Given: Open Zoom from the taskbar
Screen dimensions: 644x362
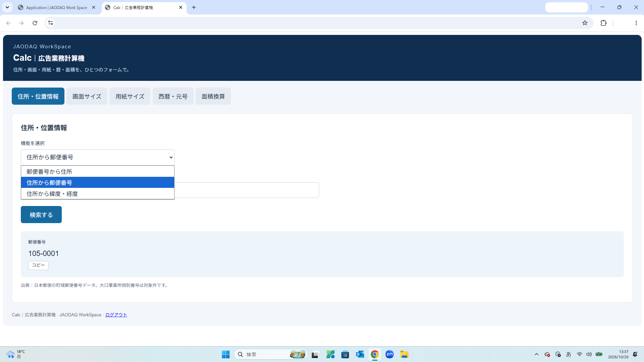Looking at the screenshot, I should coord(390,354).
